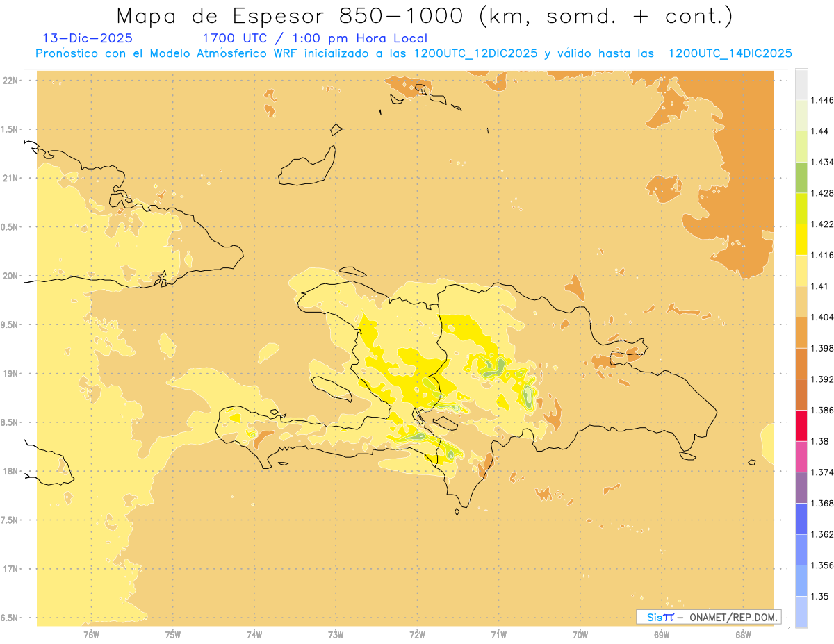The image size is (834, 644).
Task: Click the 'ONAMET/REP.DOM.' credit label
Action: [x=733, y=617]
